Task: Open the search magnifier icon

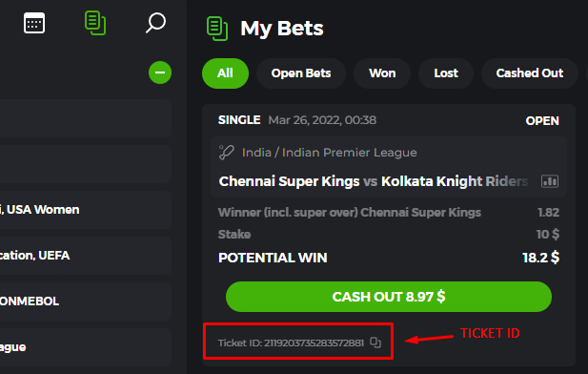Action: (155, 23)
